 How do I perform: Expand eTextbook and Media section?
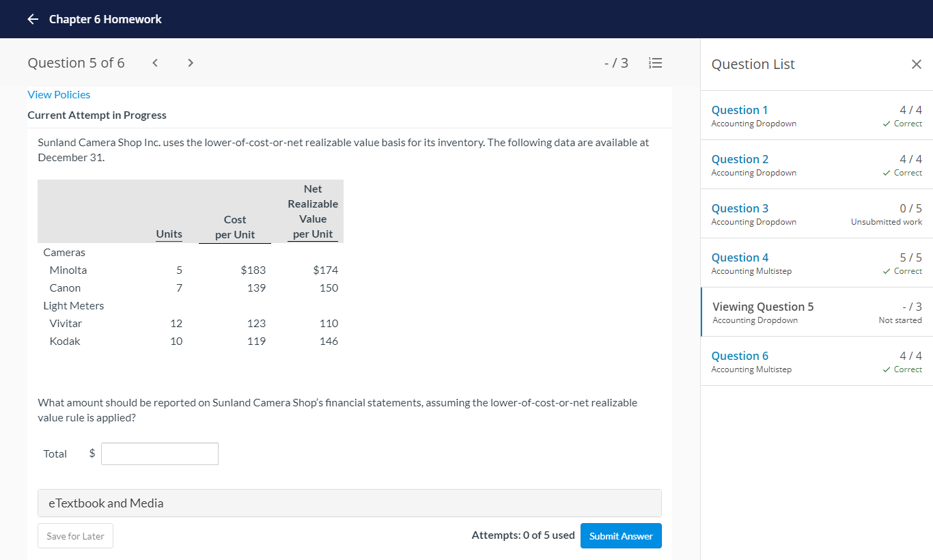350,503
